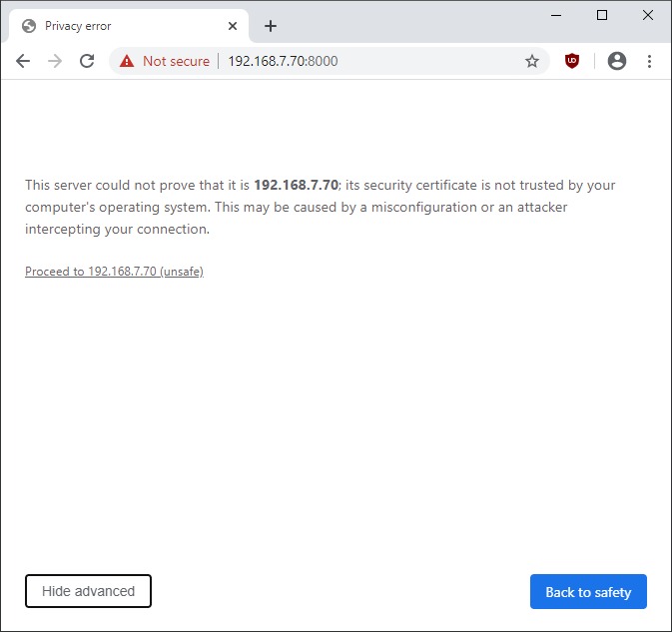The width and height of the screenshot is (672, 632).
Task: Open the Chrome three-dot menu
Action: [x=649, y=61]
